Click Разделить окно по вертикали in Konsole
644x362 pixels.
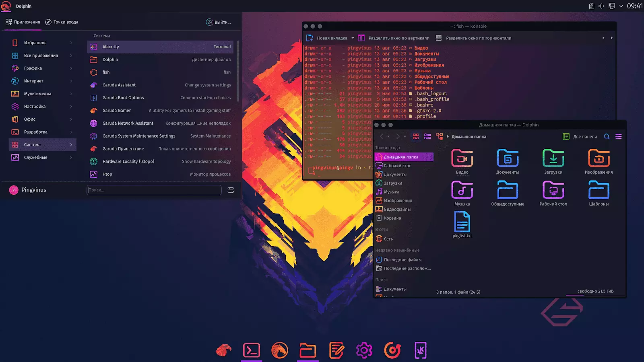[x=394, y=38]
